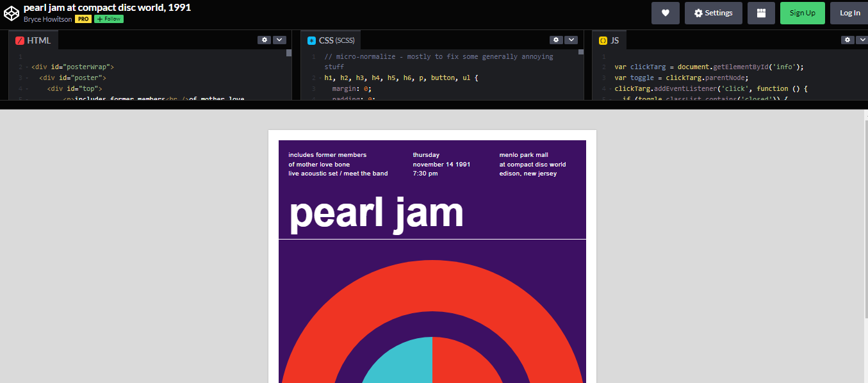Click the 'margin: 0;' CSS line
This screenshot has height=383, width=868.
(x=352, y=89)
